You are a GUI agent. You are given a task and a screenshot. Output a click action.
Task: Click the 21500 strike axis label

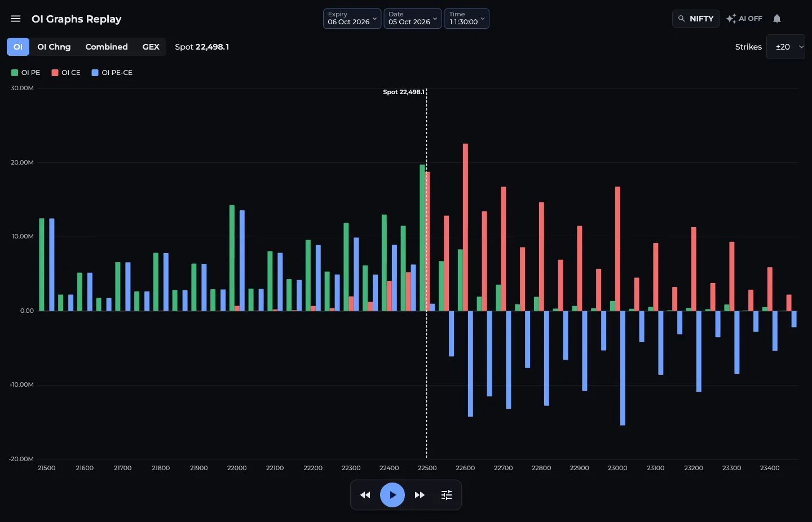[47, 468]
